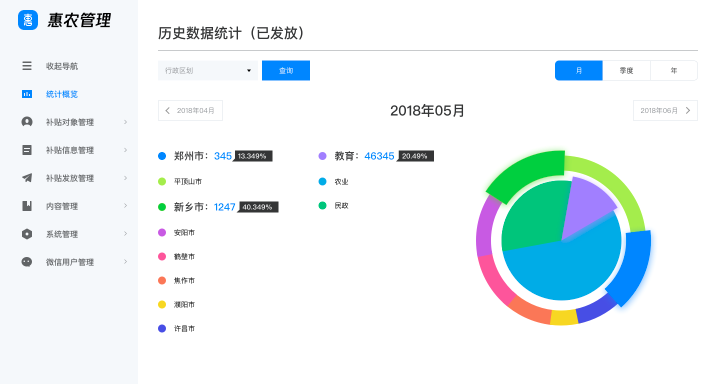This screenshot has width=714, height=384.
Task: Click the 新乡市 value 1247
Action: pyautogui.click(x=224, y=207)
